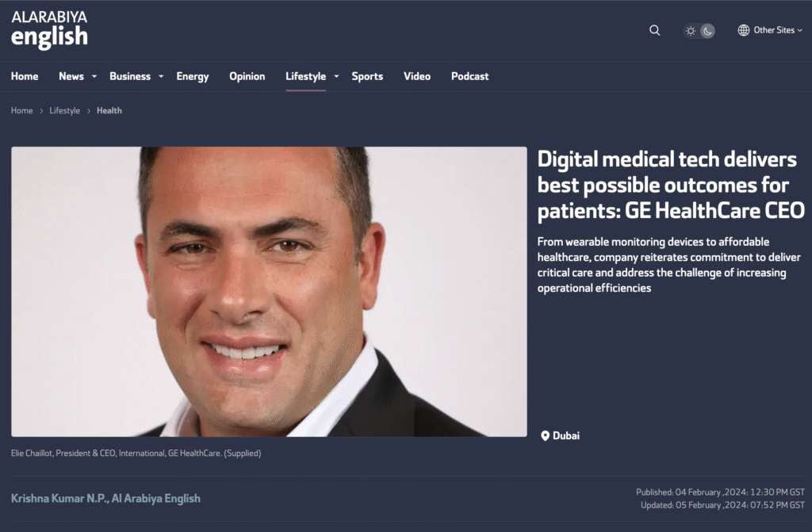Viewport: 812px width, 532px height.
Task: Open the search magnifier icon
Action: (654, 31)
